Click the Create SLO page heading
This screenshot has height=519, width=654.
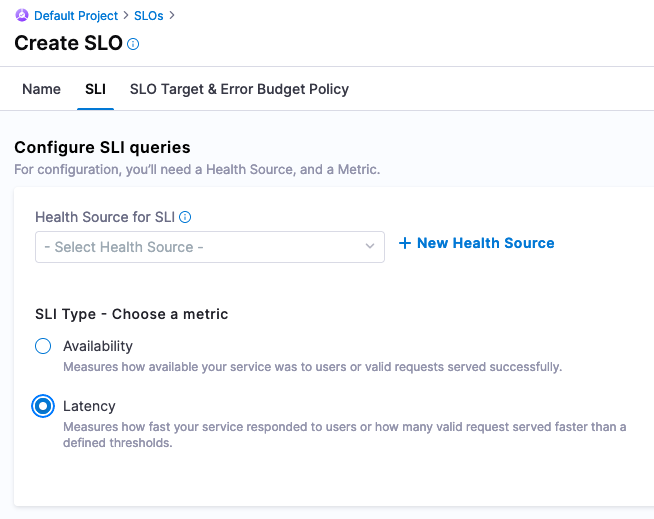pyautogui.click(x=68, y=44)
